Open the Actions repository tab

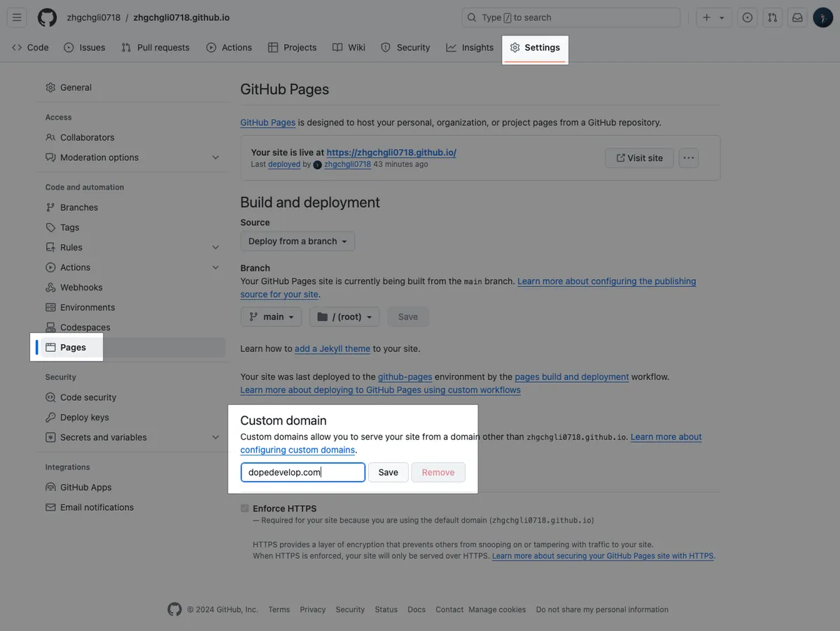point(229,48)
